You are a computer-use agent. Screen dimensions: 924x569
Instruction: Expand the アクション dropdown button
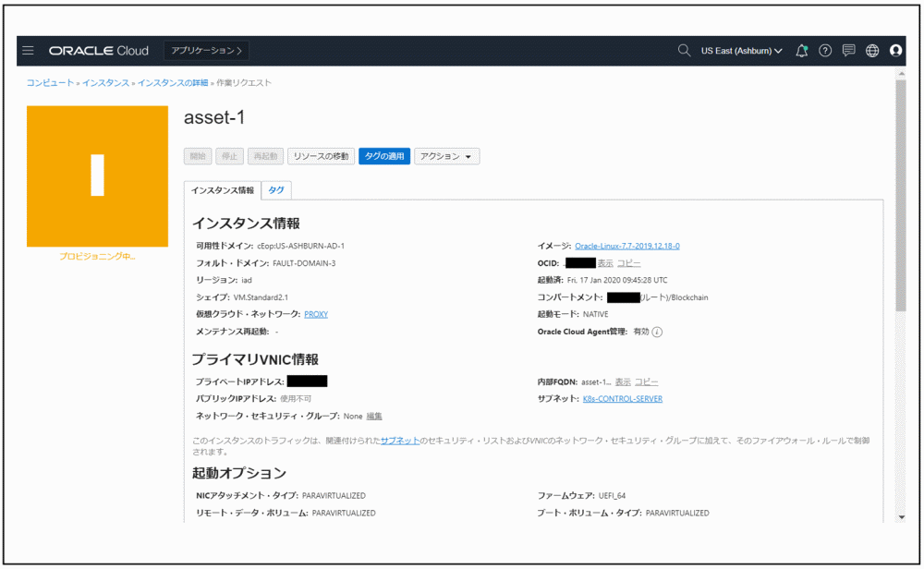446,156
